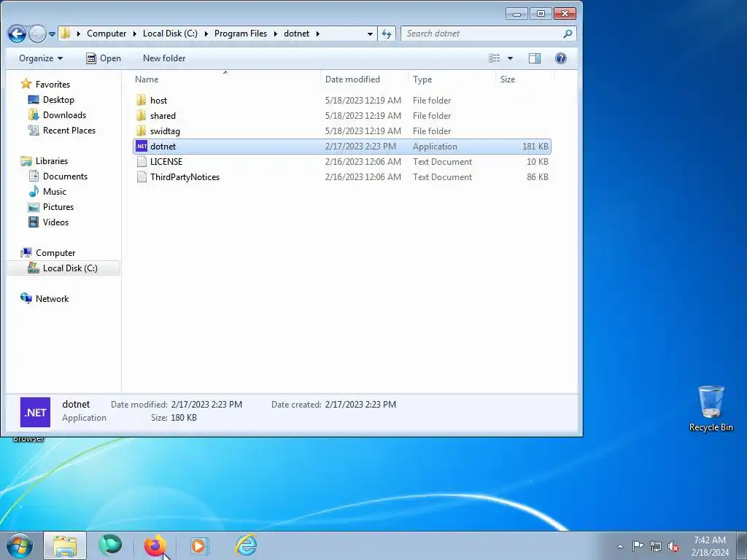This screenshot has height=560, width=747.
Task: Open the Windows Start menu
Action: pyautogui.click(x=20, y=545)
